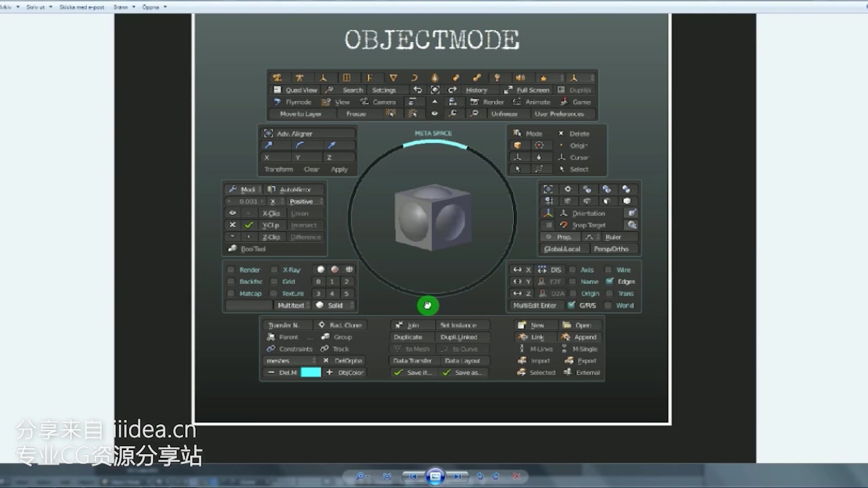The image size is (868, 488).
Task: Click the cube preview in the Meta Space circle
Action: [x=433, y=217]
